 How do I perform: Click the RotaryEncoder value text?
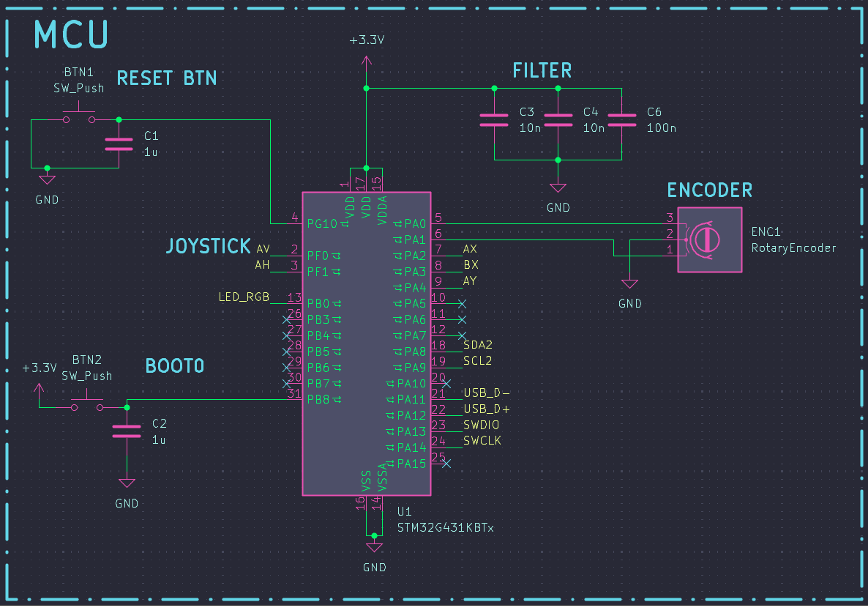click(793, 248)
